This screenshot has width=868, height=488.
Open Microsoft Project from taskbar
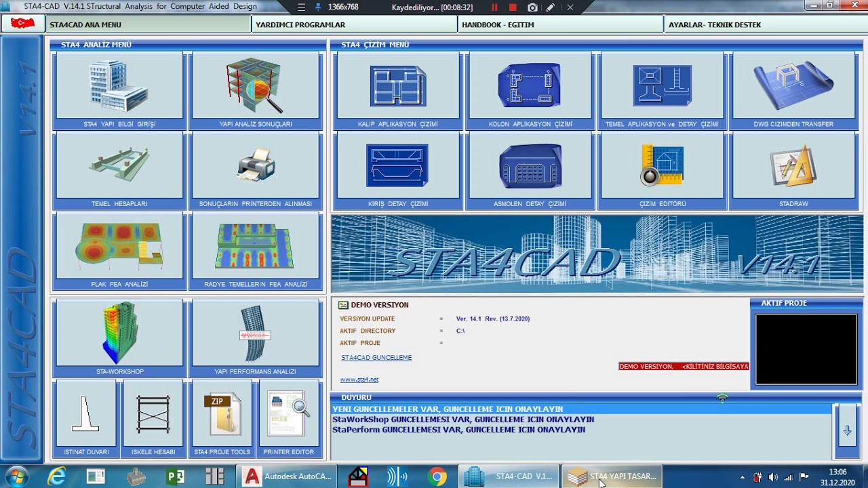click(x=176, y=476)
